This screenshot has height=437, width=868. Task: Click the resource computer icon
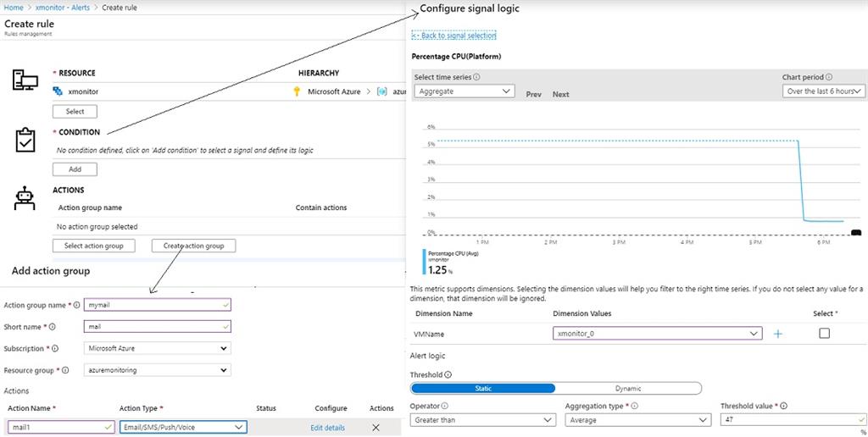(x=25, y=80)
